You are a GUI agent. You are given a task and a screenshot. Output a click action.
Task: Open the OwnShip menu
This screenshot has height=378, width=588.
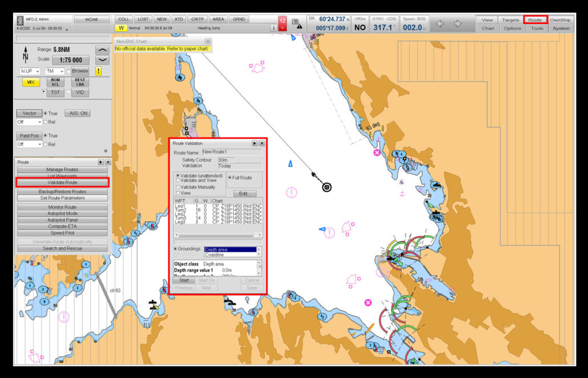tap(560, 20)
